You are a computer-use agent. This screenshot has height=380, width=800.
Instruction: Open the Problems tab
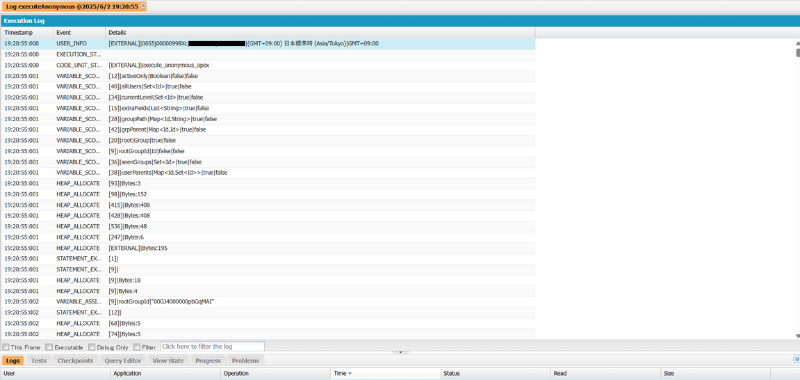[x=245, y=361]
